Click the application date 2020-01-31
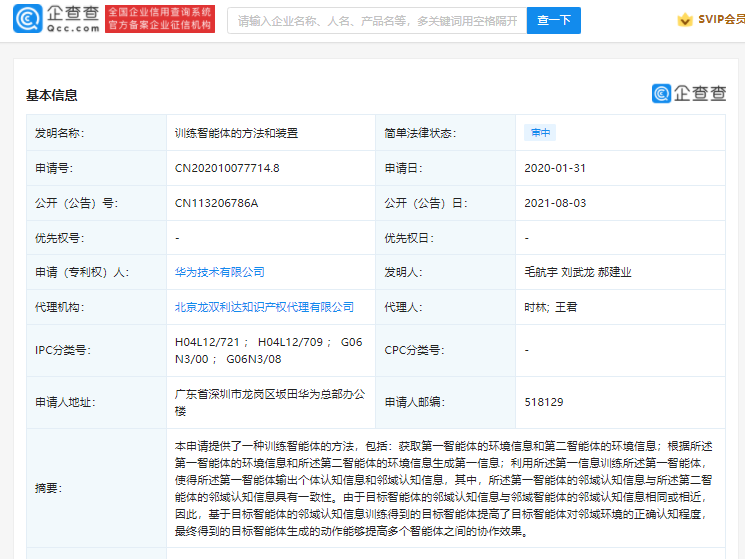 click(x=555, y=168)
